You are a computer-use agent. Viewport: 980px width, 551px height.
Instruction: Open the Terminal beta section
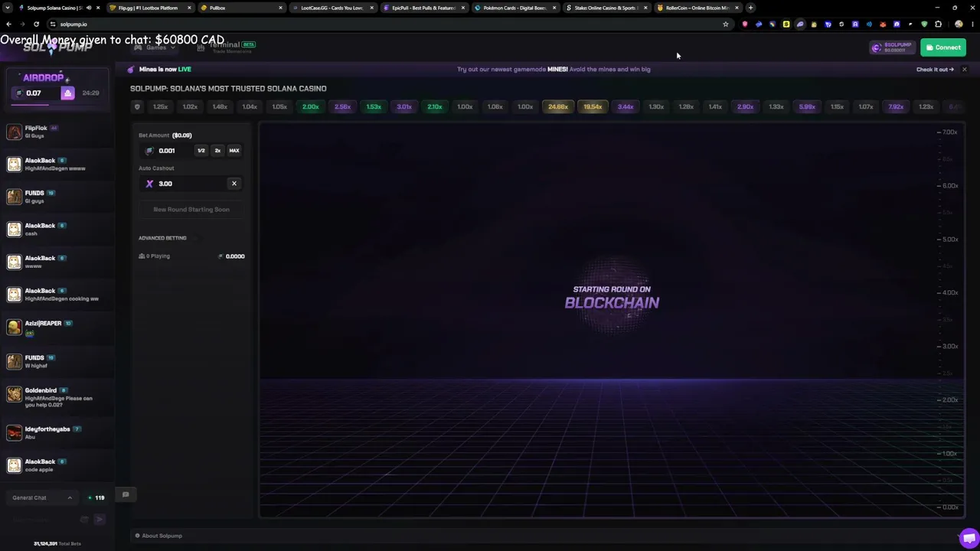point(226,47)
